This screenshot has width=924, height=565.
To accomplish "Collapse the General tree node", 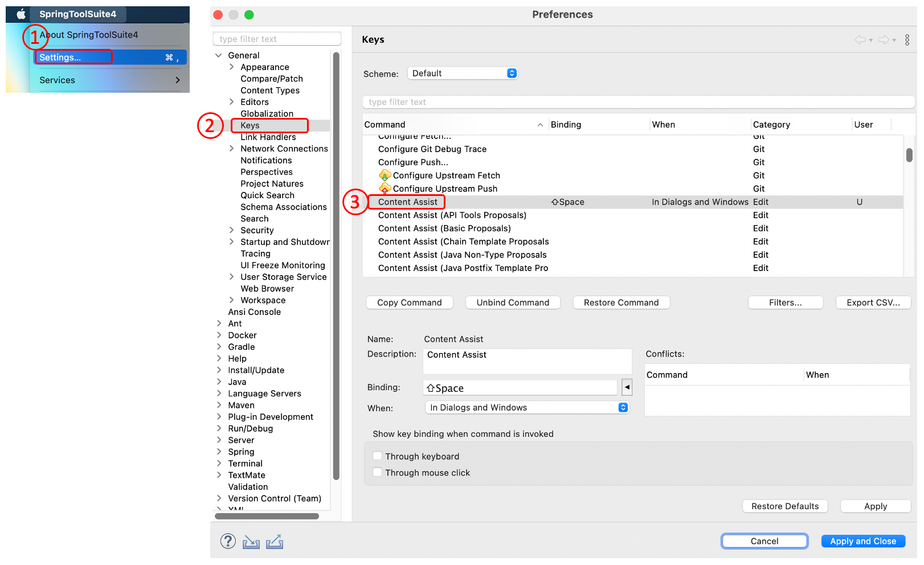I will coord(219,55).
